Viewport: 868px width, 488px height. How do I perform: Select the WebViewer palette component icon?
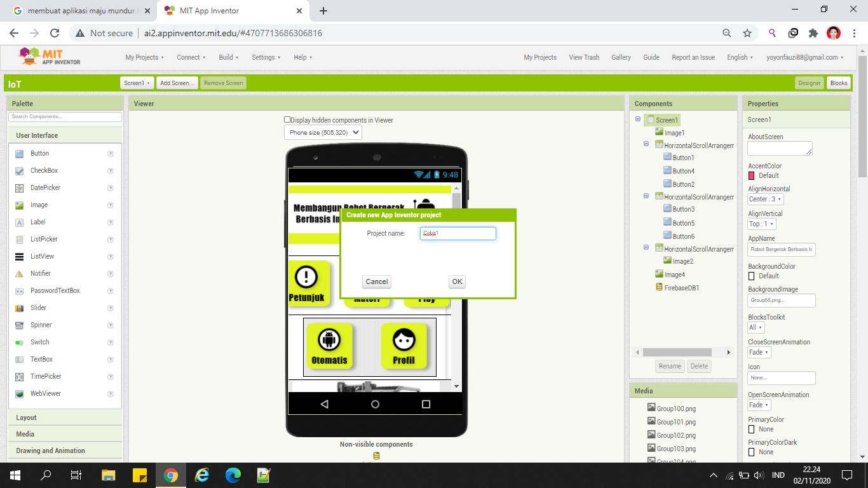point(19,394)
